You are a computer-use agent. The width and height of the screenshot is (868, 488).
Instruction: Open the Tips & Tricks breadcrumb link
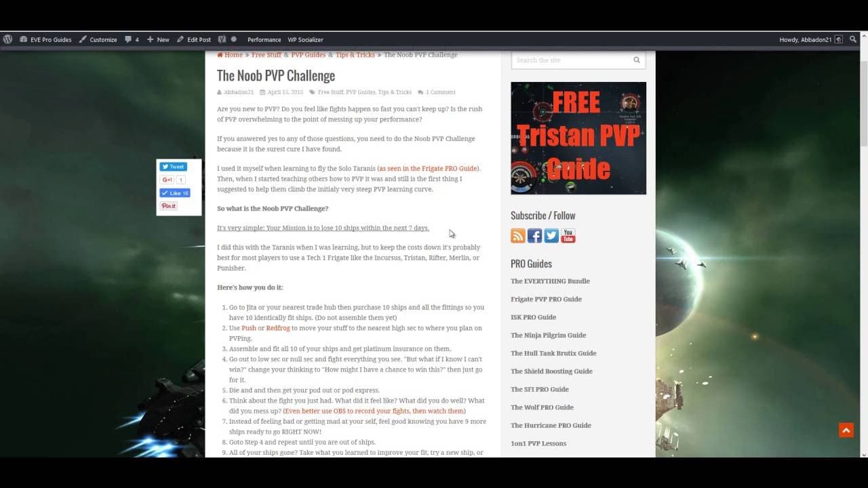pyautogui.click(x=355, y=55)
